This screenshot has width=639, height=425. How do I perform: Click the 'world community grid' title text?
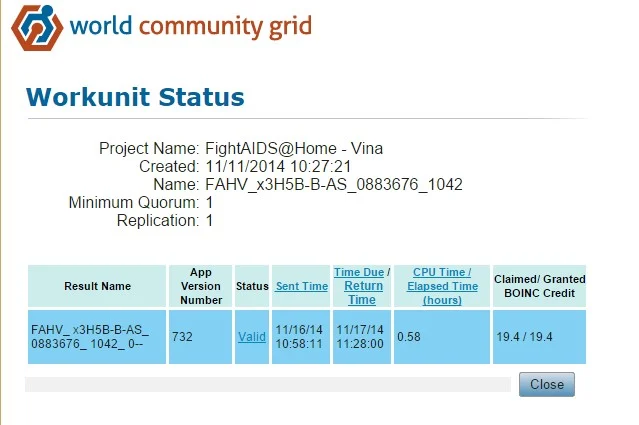pyautogui.click(x=191, y=26)
